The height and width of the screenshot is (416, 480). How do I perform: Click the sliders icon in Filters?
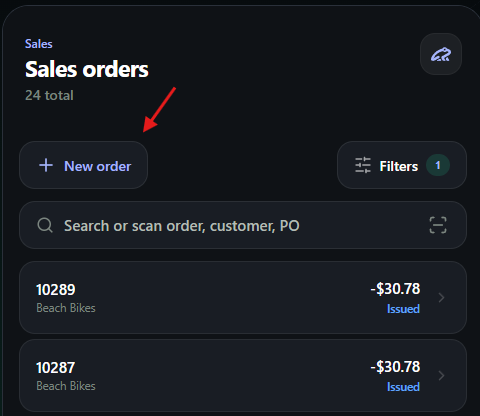pyautogui.click(x=363, y=165)
